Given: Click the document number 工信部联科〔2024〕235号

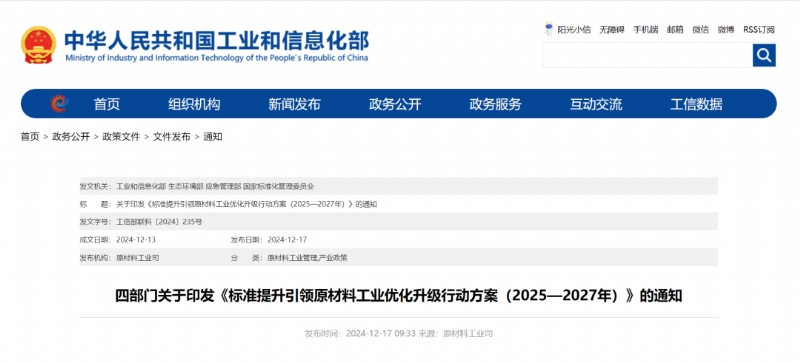Looking at the screenshot, I should 159,222.
